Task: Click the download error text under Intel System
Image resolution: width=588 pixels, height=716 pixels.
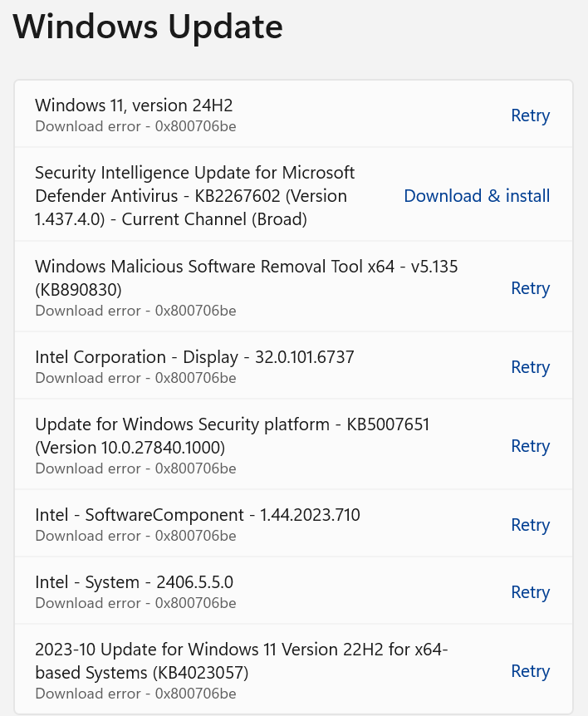Action: click(135, 603)
